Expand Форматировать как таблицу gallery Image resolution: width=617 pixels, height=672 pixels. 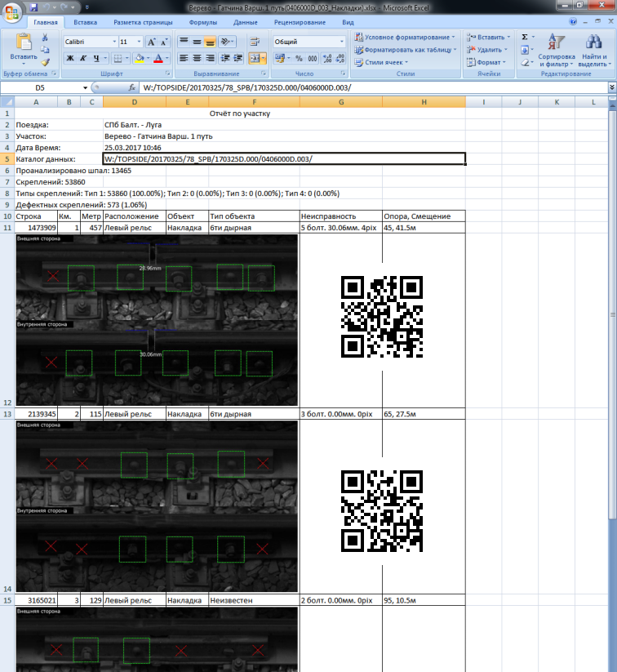pyautogui.click(x=405, y=50)
